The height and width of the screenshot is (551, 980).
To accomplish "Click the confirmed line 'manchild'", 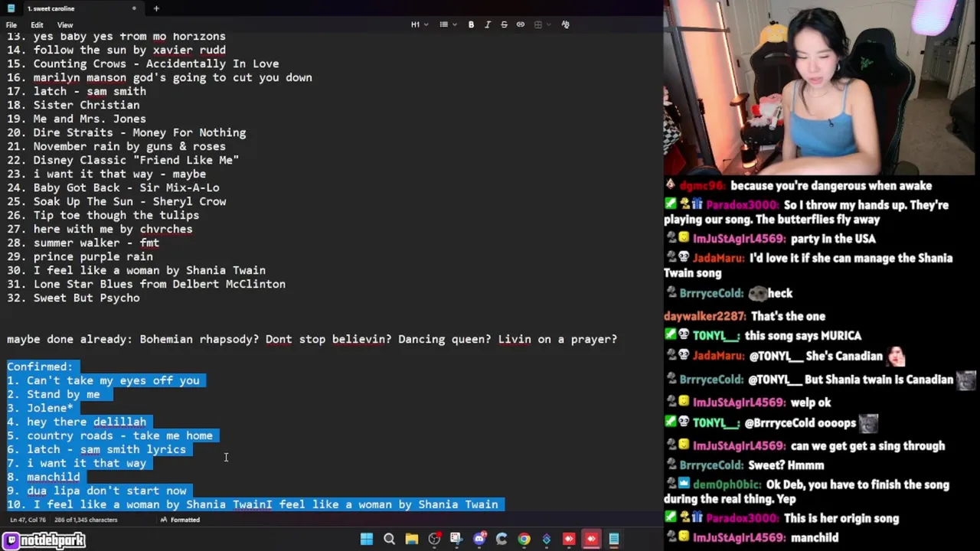I will coord(53,477).
